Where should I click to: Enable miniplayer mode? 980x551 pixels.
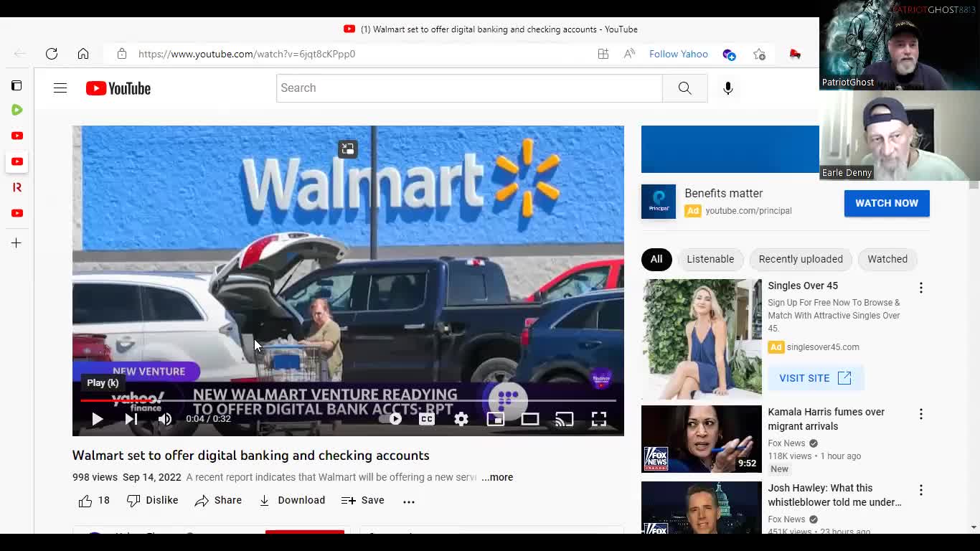click(x=496, y=419)
